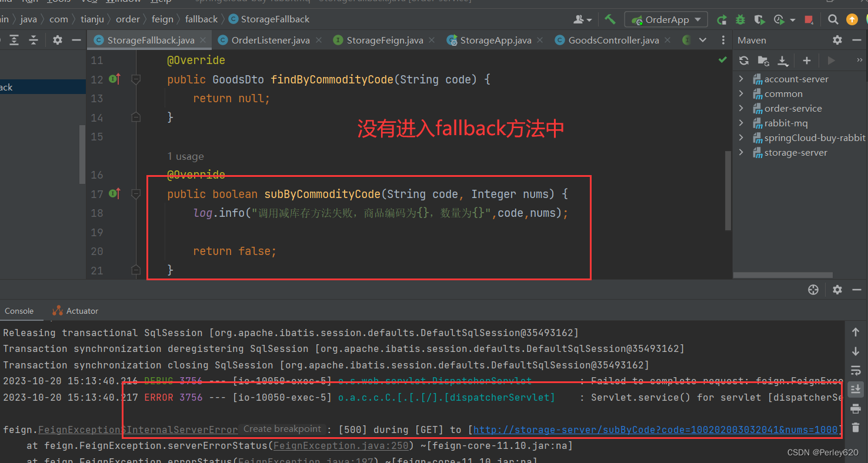Minimize the Maven panel
868x463 pixels.
856,40
